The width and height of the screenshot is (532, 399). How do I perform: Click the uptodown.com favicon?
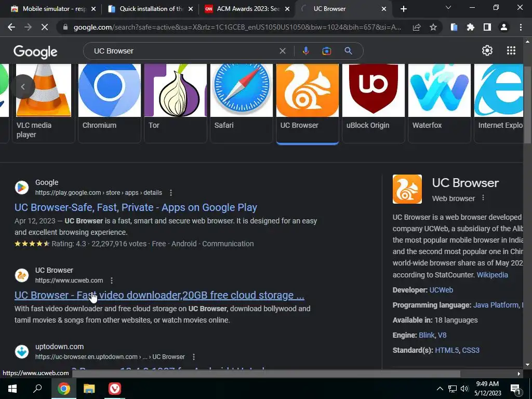pyautogui.click(x=22, y=352)
